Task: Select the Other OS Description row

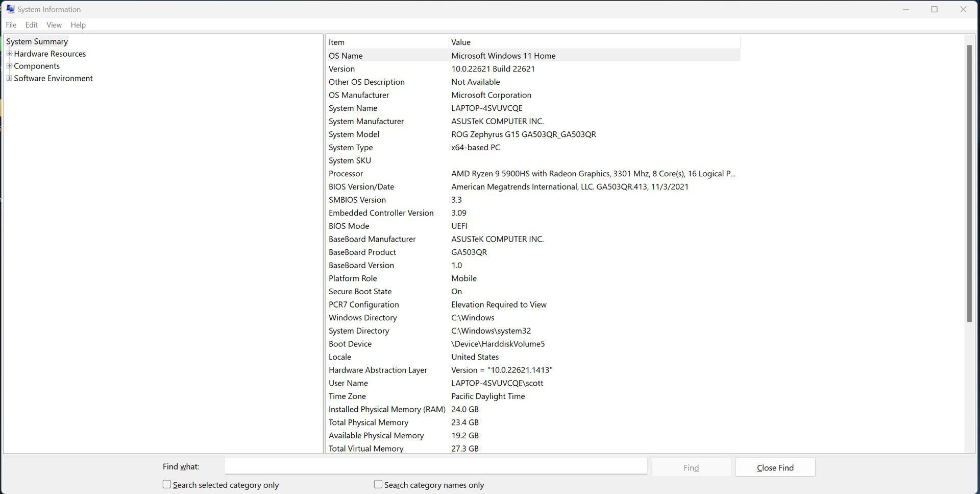Action: pyautogui.click(x=533, y=82)
